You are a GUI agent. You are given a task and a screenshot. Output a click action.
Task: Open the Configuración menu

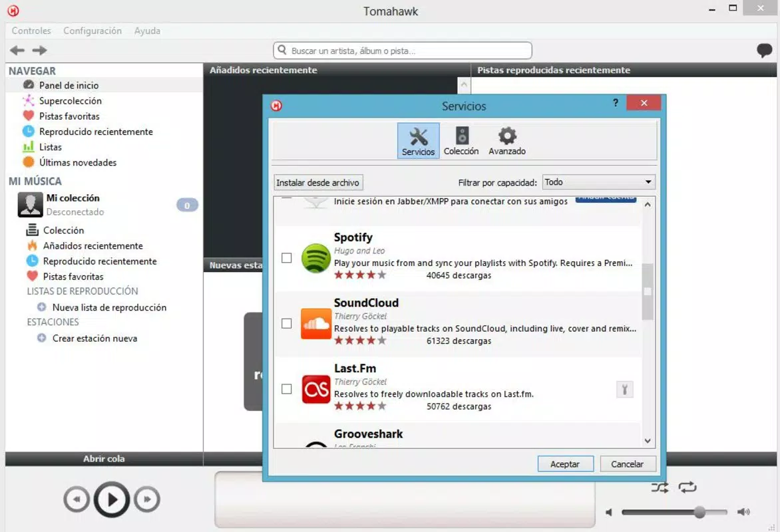coord(93,31)
